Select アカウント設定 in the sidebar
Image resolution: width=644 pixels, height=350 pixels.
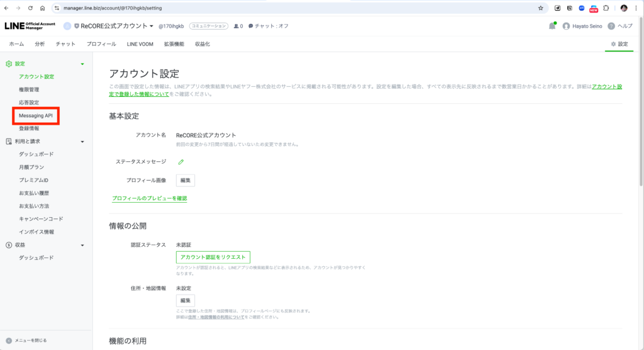tap(36, 77)
